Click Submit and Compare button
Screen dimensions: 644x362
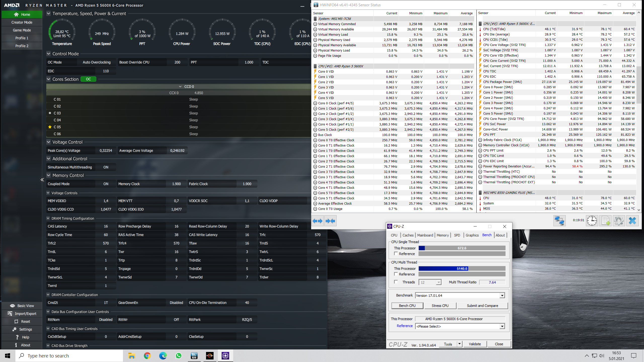click(x=482, y=305)
